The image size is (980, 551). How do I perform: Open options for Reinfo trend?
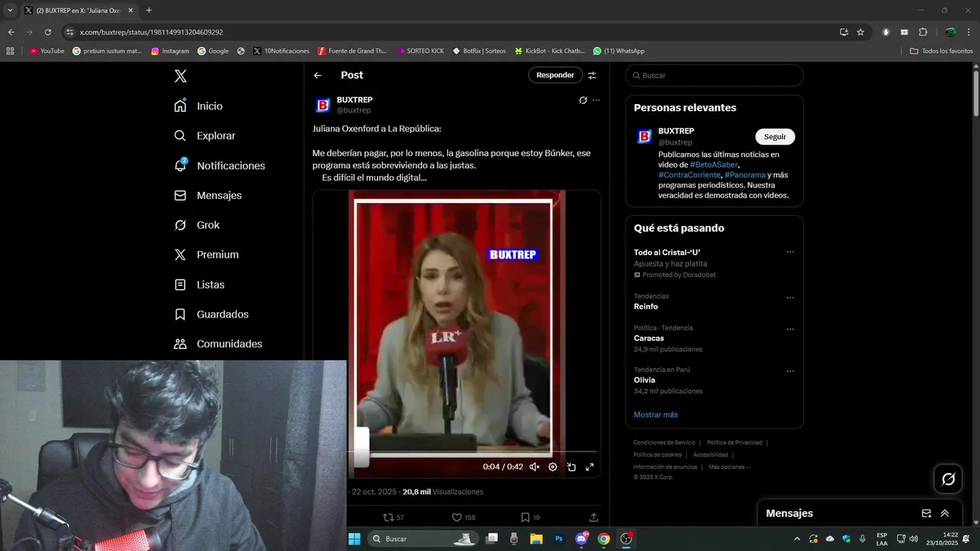click(790, 298)
